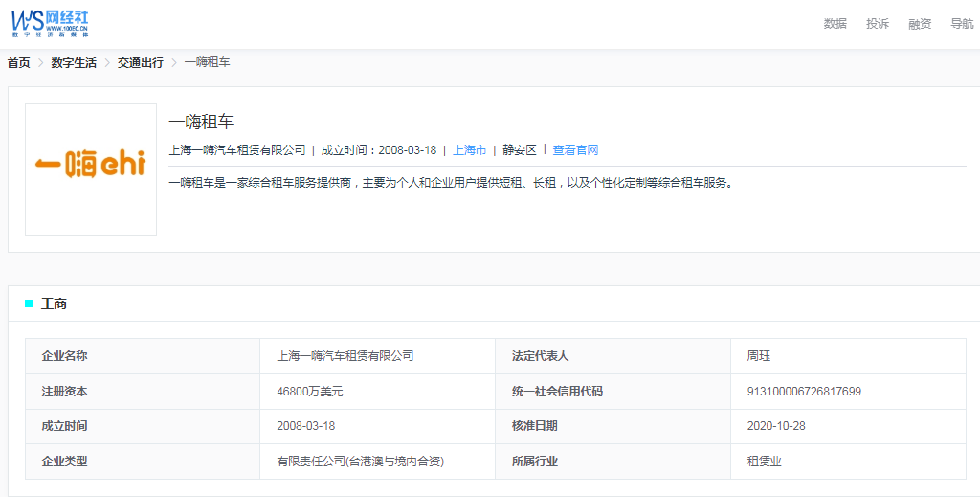
Task: Select value 有限责任公司(台港澳与境内合资)
Action: pos(361,462)
